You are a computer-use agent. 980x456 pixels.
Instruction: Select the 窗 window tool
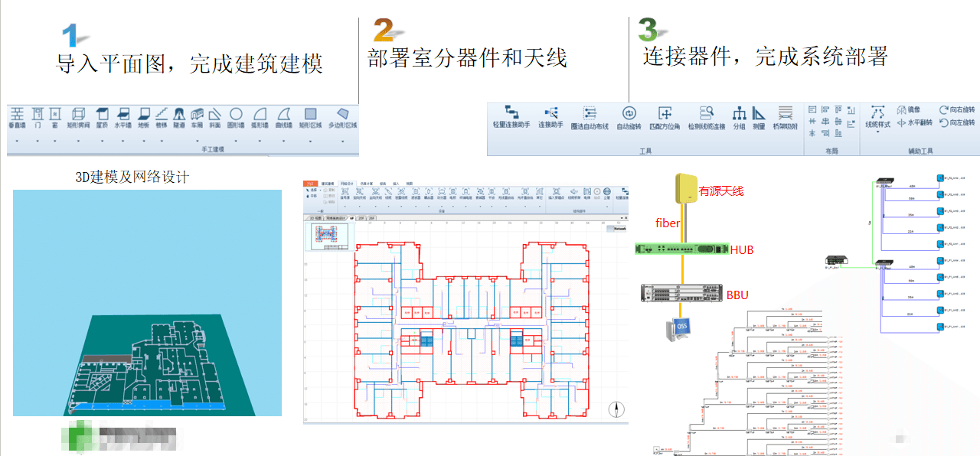click(x=54, y=119)
